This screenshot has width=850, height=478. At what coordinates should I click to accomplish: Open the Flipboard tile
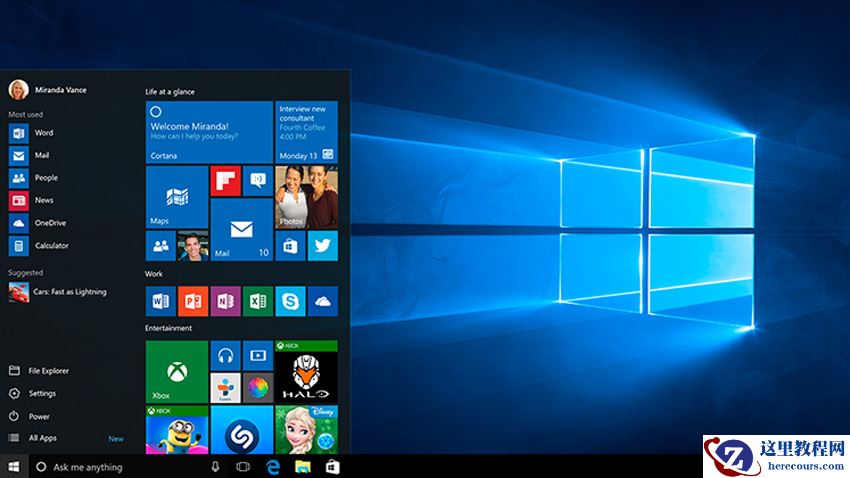pos(226,181)
